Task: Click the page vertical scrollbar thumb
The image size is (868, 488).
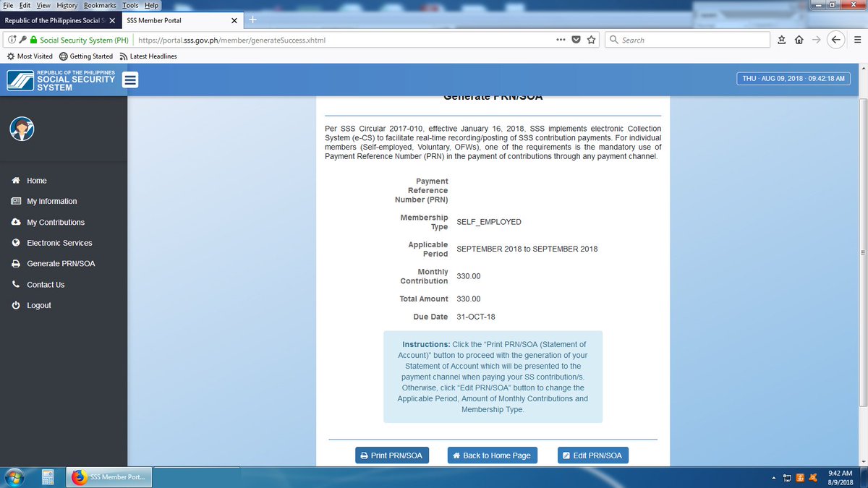Action: (862, 253)
